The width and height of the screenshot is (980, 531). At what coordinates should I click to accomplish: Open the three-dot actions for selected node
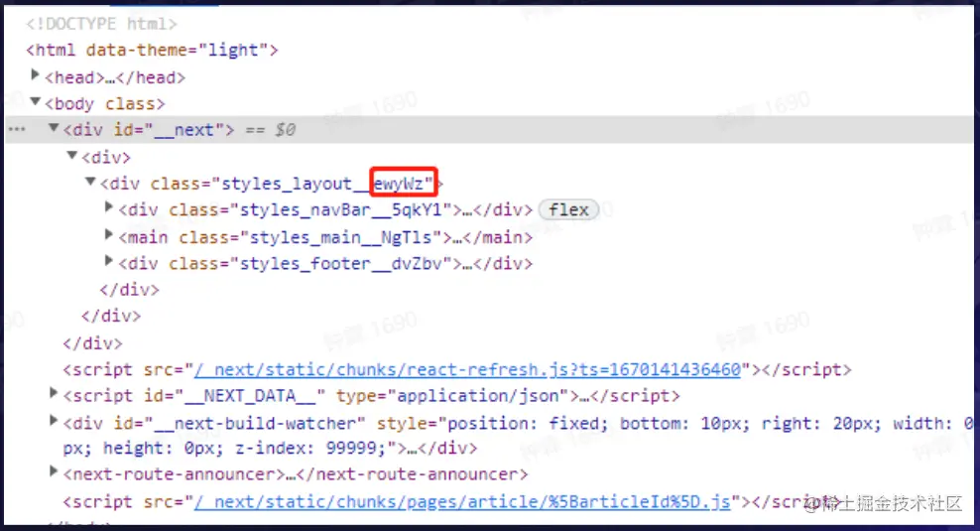[17, 130]
